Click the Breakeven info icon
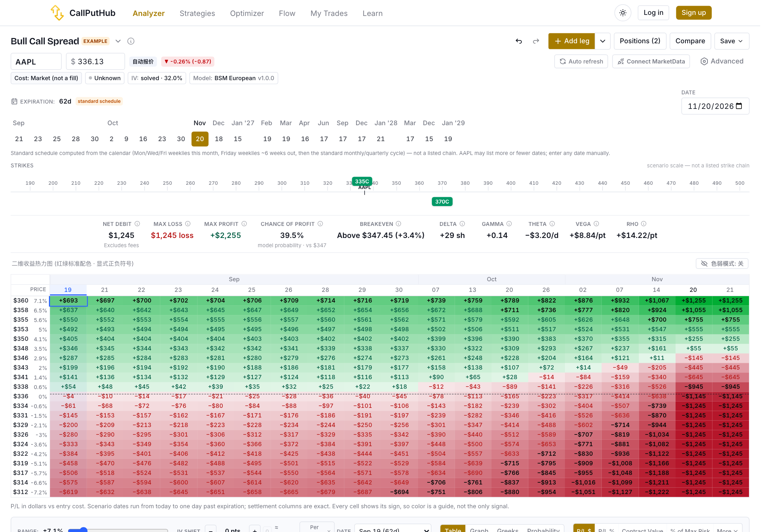This screenshot has height=532, width=766. tap(399, 224)
